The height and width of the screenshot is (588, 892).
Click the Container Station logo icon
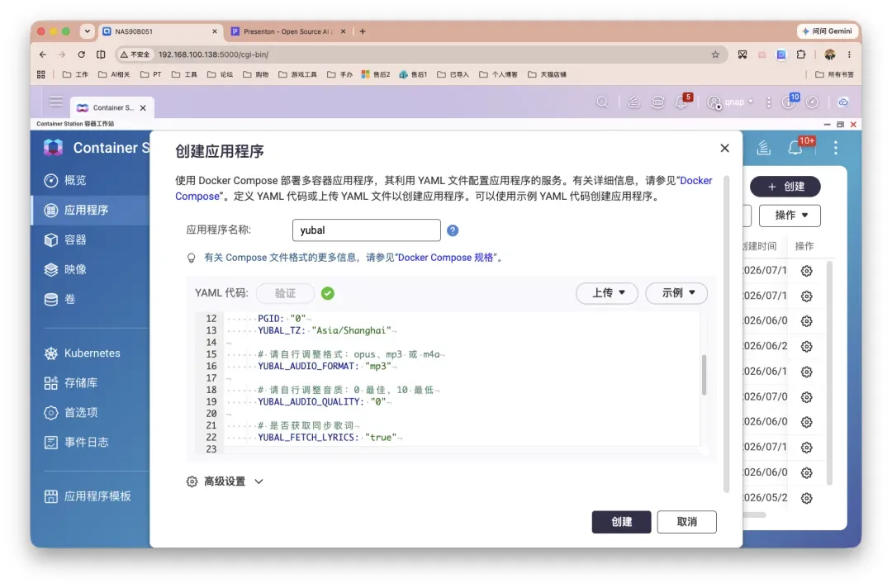click(x=53, y=147)
